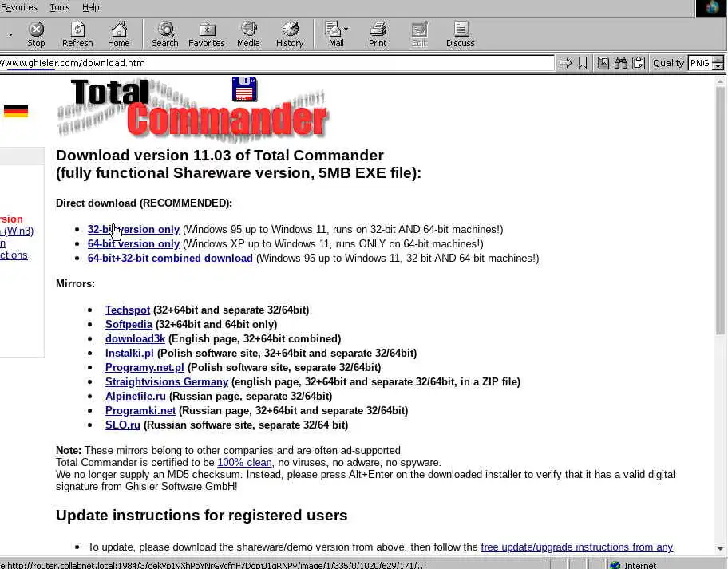Open the Programy.net.pl mirror link
Screen dimensions: 728x569
point(144,368)
